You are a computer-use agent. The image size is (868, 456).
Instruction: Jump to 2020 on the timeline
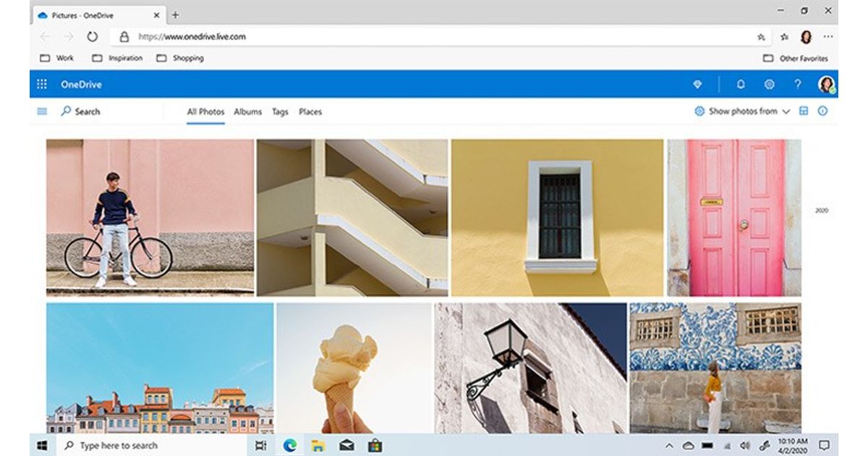pyautogui.click(x=822, y=211)
